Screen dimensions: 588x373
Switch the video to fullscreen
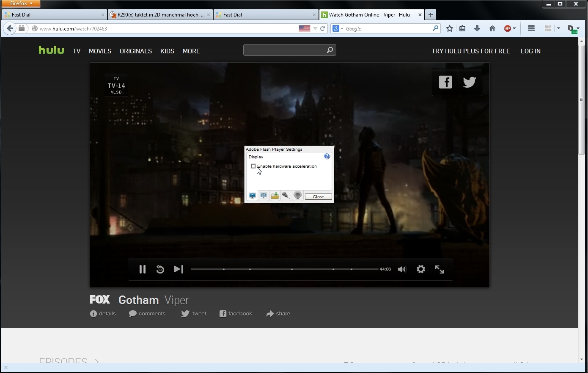[x=440, y=269]
